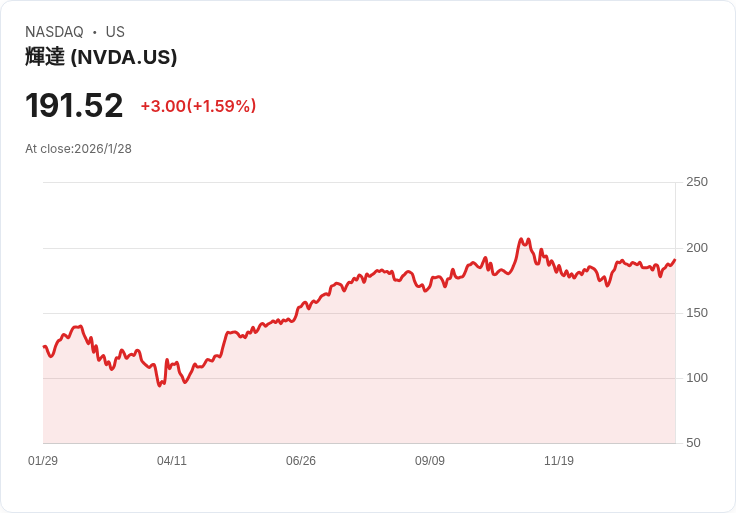Click the leftmost start of the price line
Viewport: 736px width, 513px height.
44,346
